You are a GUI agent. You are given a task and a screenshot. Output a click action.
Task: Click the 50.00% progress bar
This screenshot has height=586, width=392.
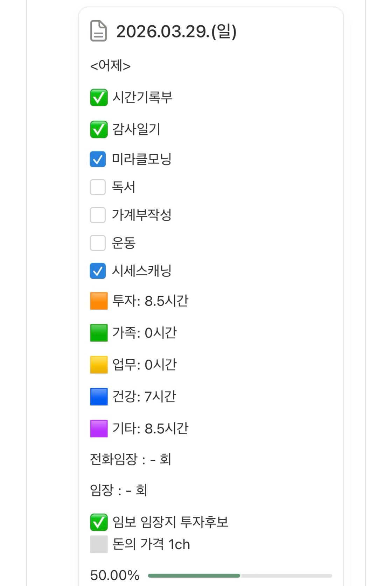coord(240,576)
